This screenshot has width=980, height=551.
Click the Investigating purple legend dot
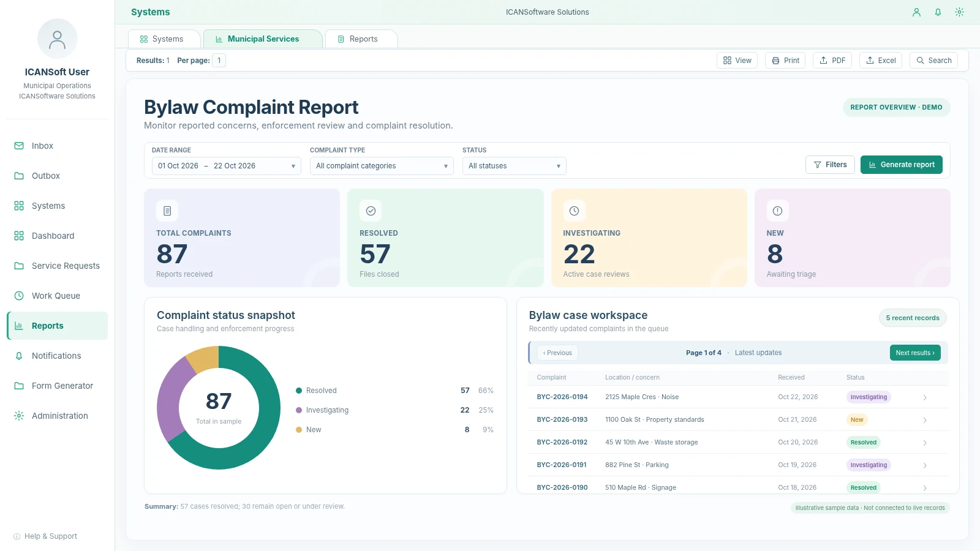click(x=299, y=410)
